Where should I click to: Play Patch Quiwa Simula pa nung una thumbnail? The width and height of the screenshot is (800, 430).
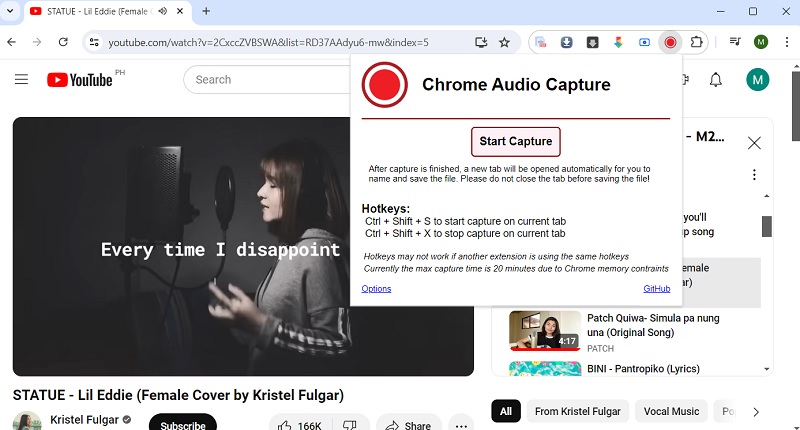click(x=545, y=331)
